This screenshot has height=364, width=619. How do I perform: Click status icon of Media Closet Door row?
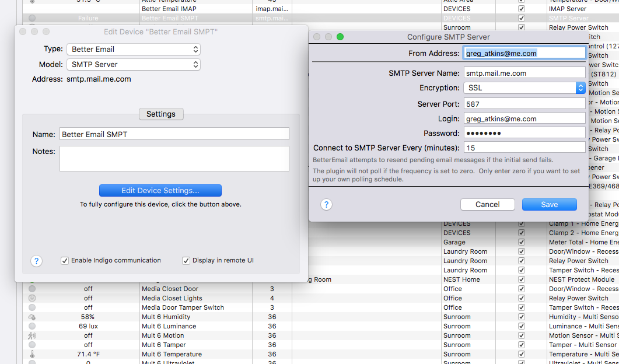click(x=32, y=289)
